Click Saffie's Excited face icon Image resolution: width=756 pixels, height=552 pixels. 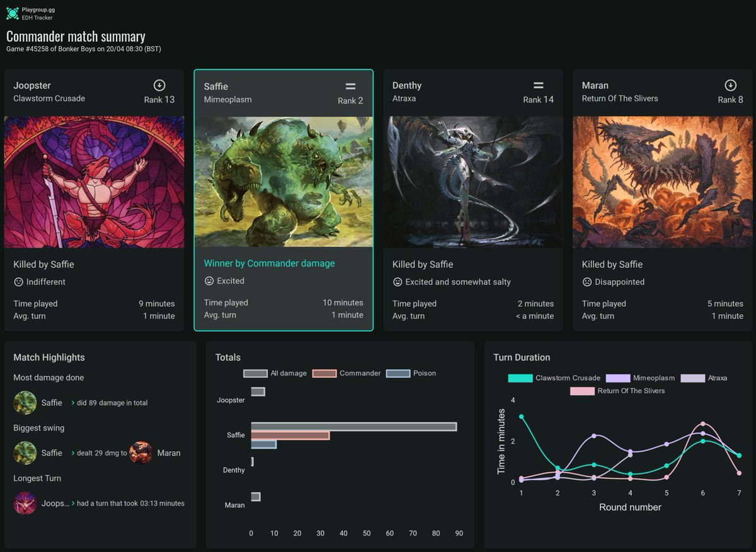pos(209,281)
